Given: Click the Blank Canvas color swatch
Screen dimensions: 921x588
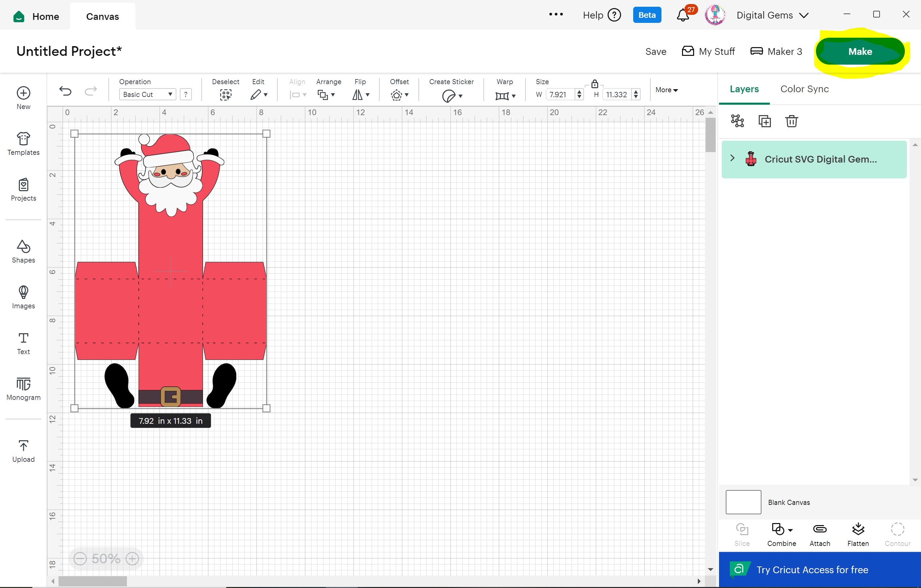Looking at the screenshot, I should click(x=743, y=502).
